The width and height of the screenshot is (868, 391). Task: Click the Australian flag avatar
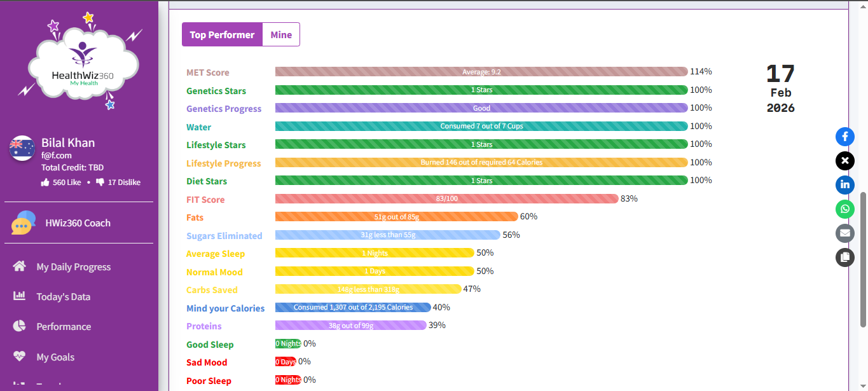[22, 148]
